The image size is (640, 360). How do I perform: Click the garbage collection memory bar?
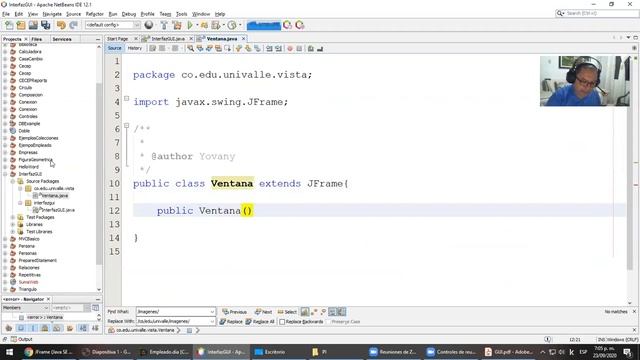[x=264, y=25]
